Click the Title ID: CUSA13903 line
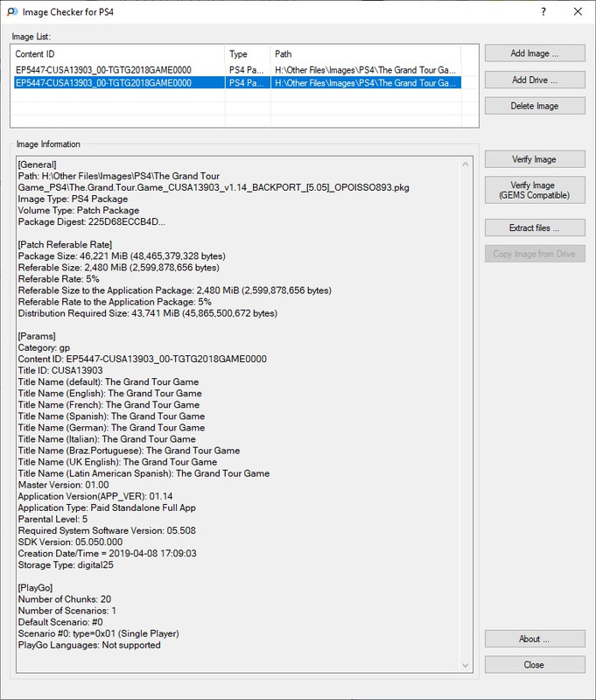 point(60,370)
